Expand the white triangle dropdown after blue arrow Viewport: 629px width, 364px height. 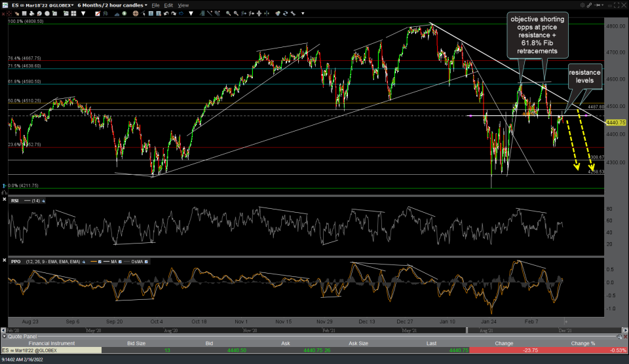point(191,13)
